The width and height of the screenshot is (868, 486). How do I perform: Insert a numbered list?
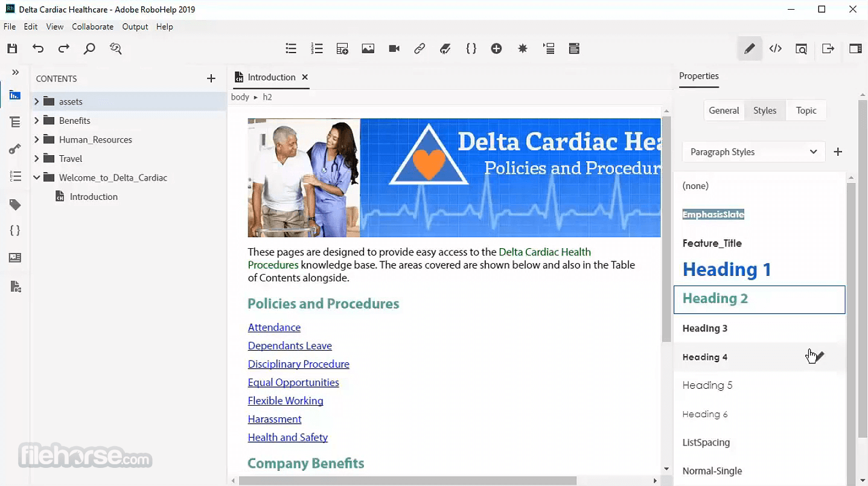(317, 49)
